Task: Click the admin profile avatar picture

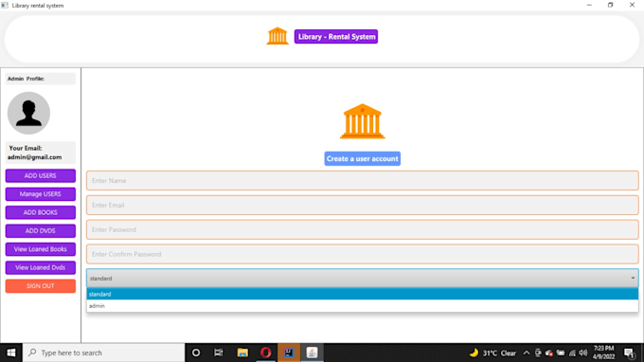Action: 28,113
